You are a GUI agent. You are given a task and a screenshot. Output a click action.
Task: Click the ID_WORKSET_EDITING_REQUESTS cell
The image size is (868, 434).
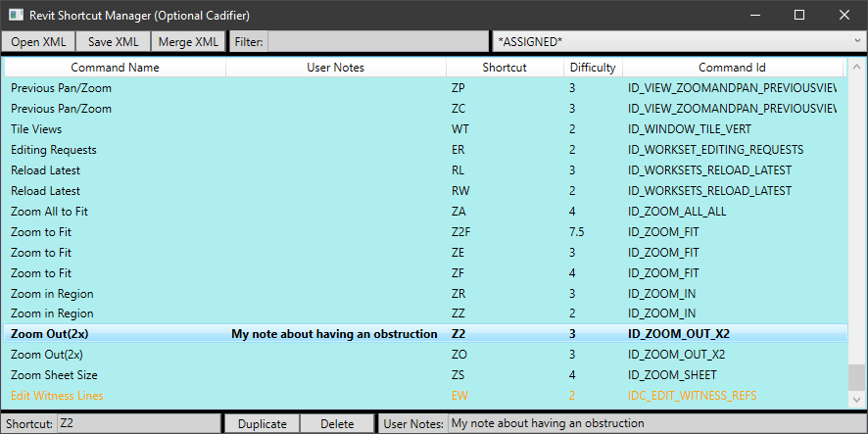[x=716, y=150]
